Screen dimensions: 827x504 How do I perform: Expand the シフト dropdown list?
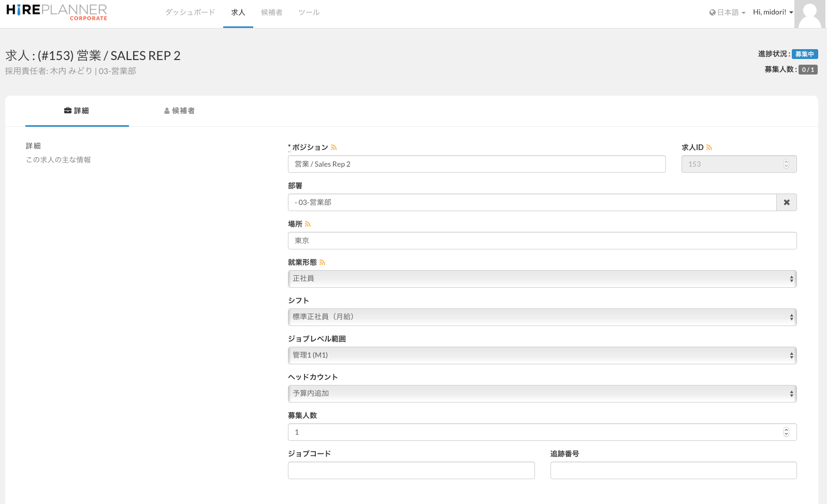tap(542, 317)
